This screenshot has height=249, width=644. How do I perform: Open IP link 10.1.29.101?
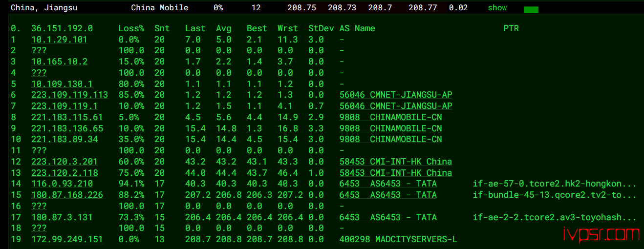60,40
